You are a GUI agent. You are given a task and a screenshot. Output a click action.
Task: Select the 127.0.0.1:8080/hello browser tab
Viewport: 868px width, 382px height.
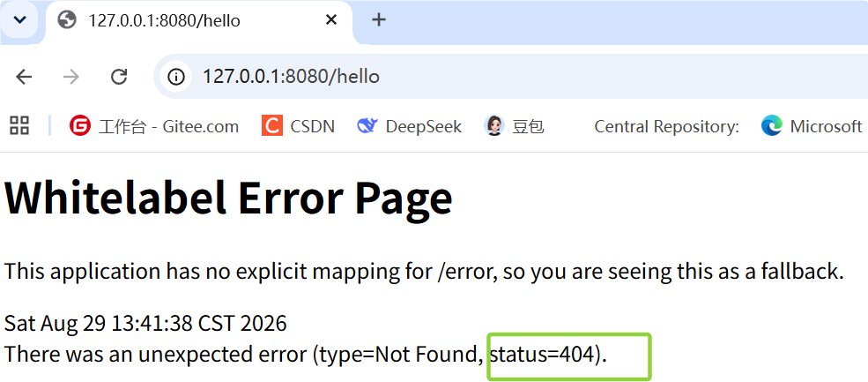pyautogui.click(x=198, y=21)
